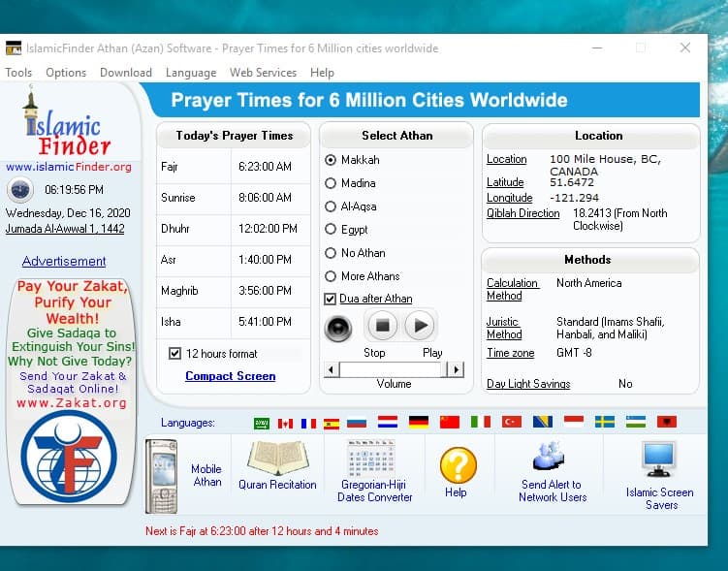Image resolution: width=728 pixels, height=571 pixels.
Task: Open the Help menu in menu bar
Action: (322, 73)
